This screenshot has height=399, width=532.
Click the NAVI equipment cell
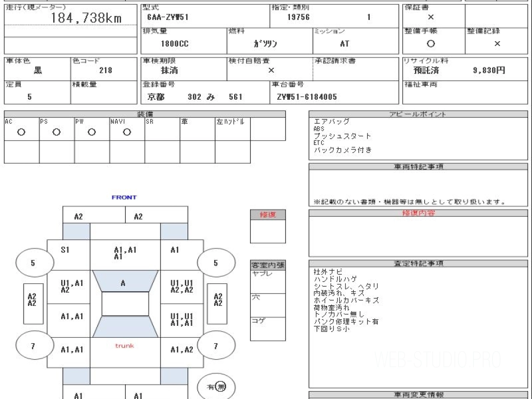click(127, 129)
